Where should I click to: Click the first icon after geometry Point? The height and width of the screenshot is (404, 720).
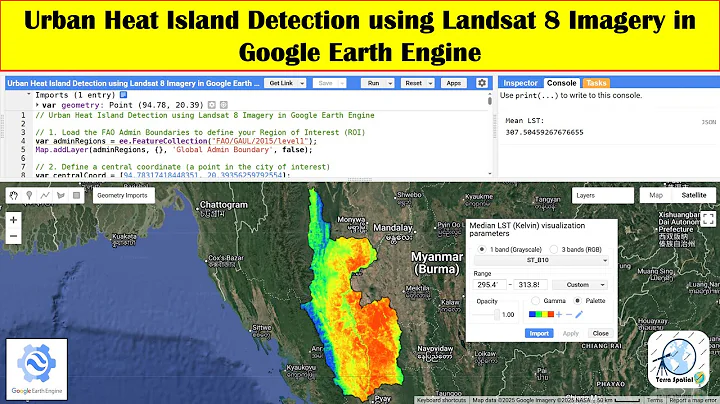(x=212, y=105)
